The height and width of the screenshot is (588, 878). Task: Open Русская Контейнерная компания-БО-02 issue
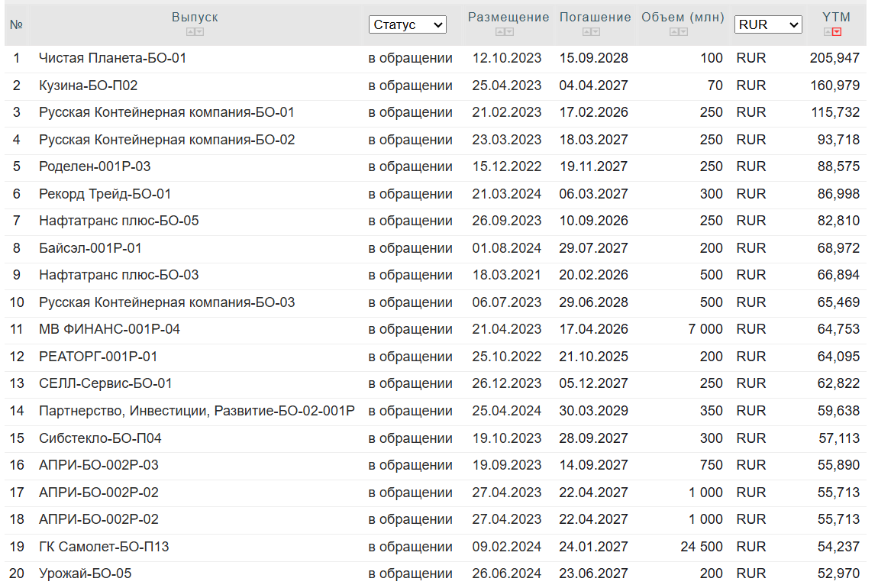click(167, 140)
